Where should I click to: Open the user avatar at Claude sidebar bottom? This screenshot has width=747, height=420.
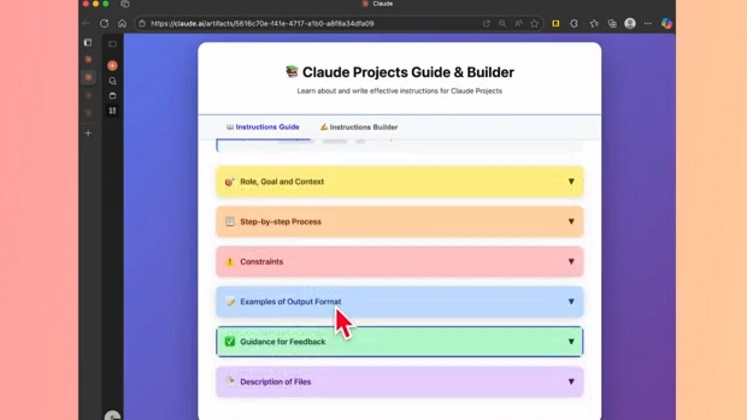(x=112, y=416)
